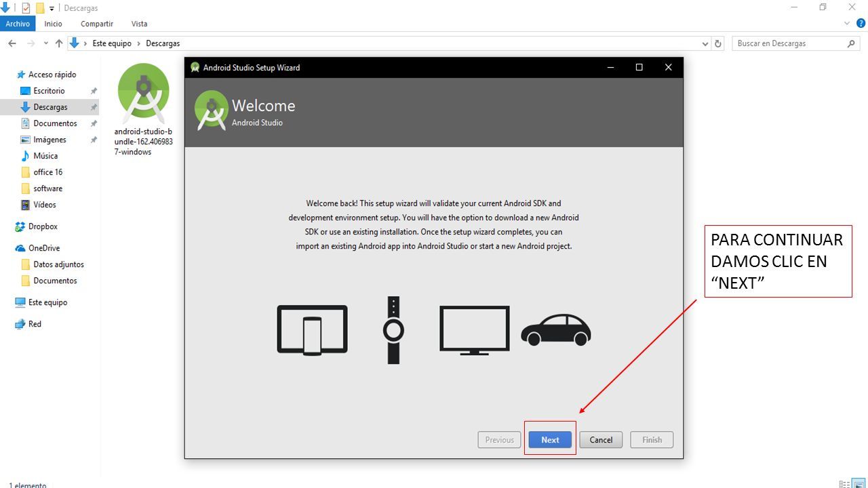Open the Compartir ribbon tab
Viewport: 868px width, 488px height.
point(97,24)
